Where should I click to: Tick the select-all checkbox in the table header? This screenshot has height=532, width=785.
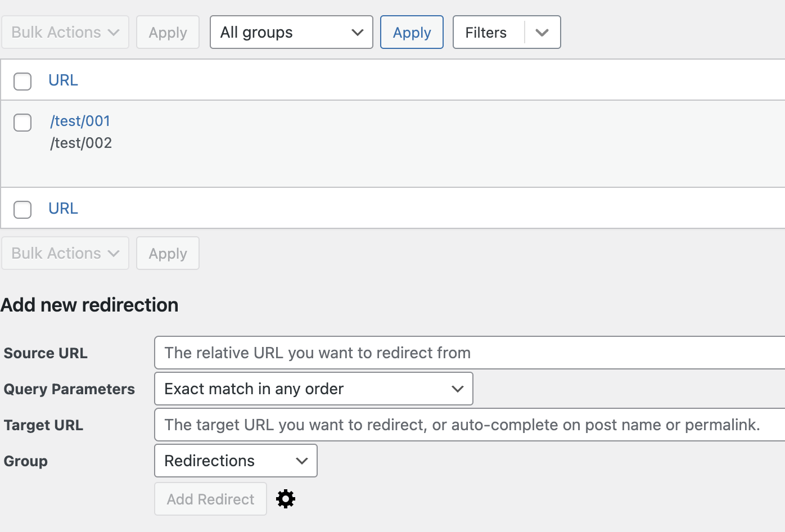click(x=22, y=81)
